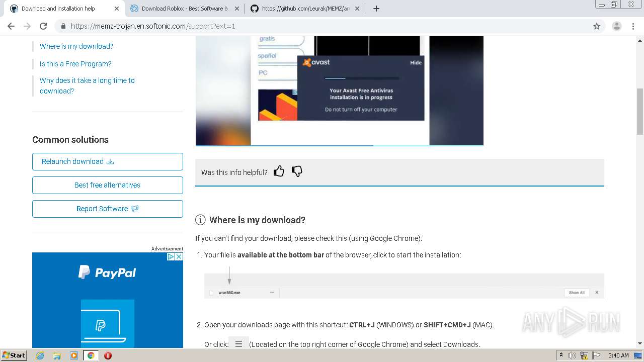Screen dimensions: 644x362
Task: Close the GitHub MEMZ tab
Action: click(x=357, y=9)
